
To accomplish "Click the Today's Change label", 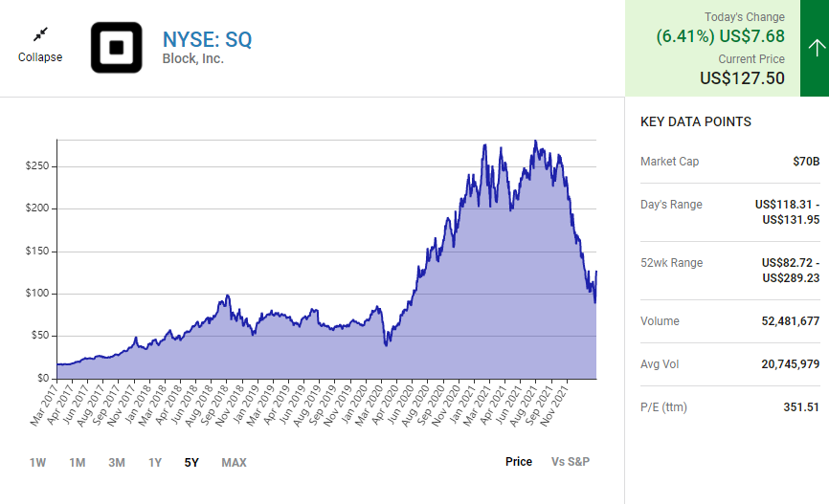I will (745, 17).
